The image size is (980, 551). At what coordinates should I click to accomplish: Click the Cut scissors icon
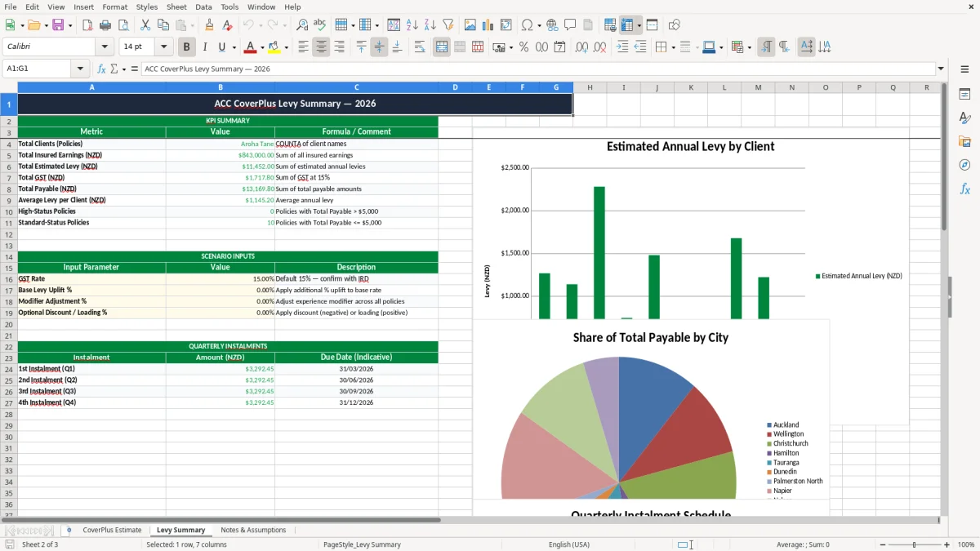tap(145, 25)
